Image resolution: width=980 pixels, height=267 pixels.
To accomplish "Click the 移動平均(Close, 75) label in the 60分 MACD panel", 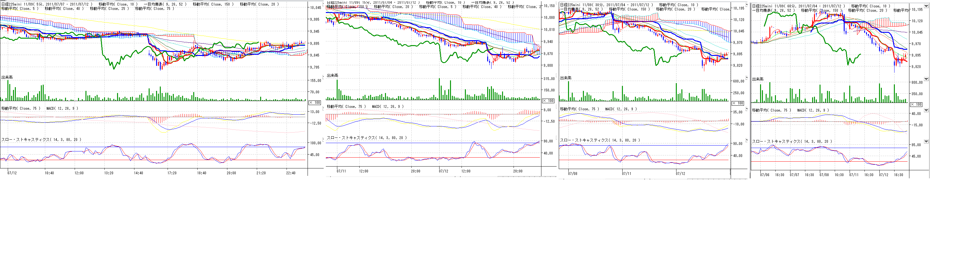I will tap(772, 110).
